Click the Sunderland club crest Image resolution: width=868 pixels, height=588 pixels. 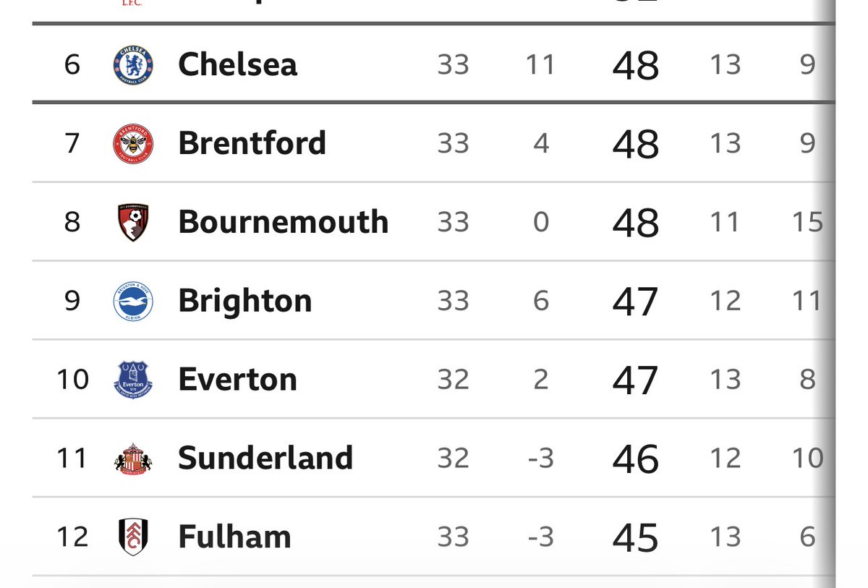tap(133, 458)
